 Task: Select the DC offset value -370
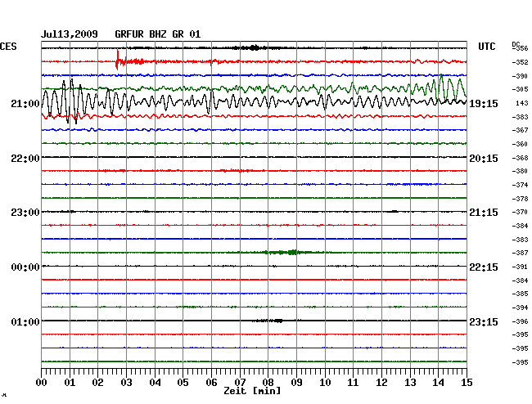(520, 212)
